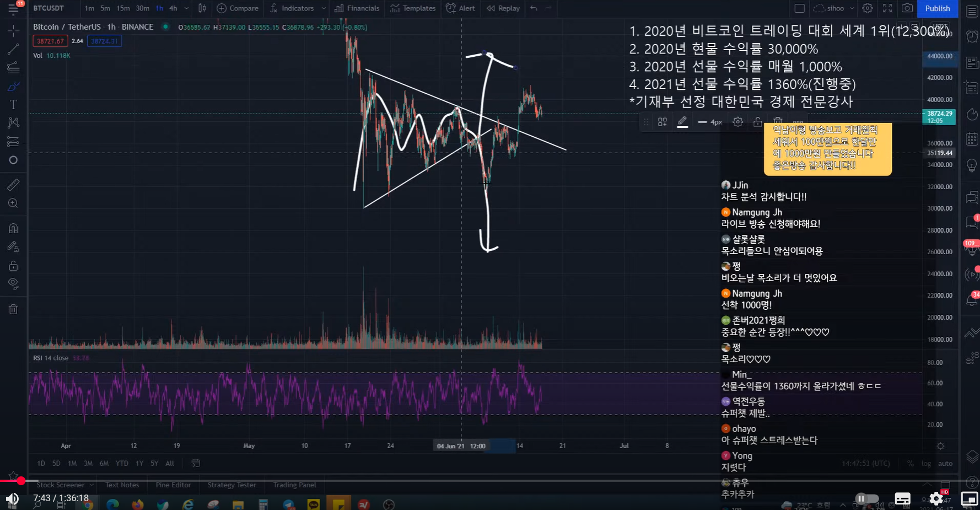Select the 4h timeframe
980x510 pixels.
point(173,8)
